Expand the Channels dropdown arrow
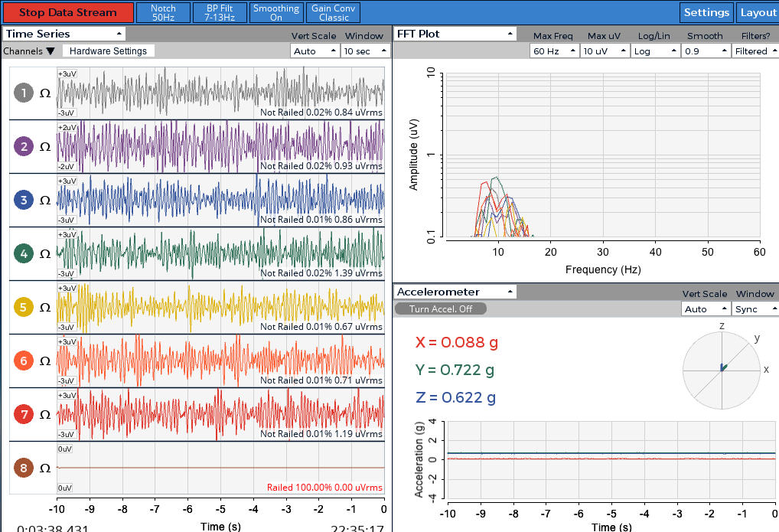This screenshot has height=532, width=779. coord(51,51)
